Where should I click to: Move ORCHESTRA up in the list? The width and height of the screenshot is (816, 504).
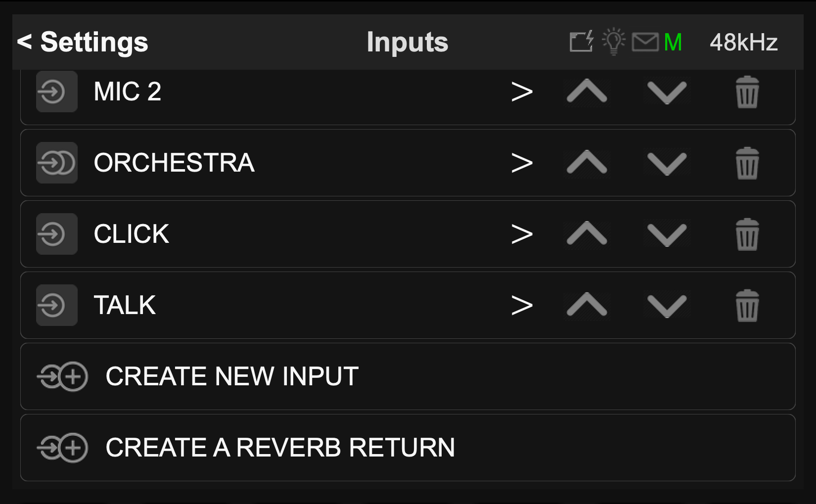[587, 162]
